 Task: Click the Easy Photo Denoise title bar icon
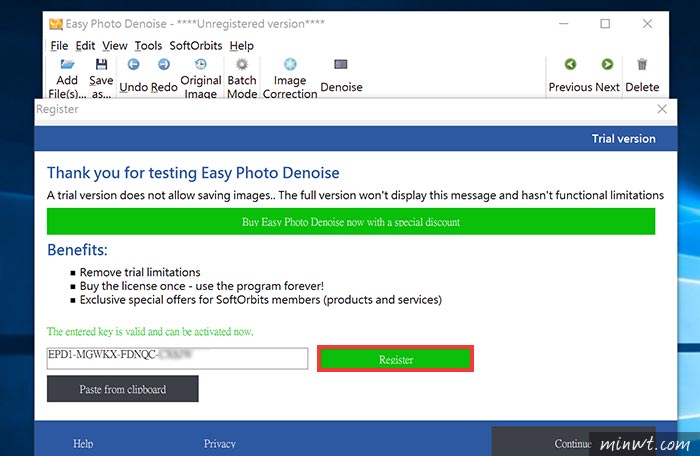[x=56, y=24]
